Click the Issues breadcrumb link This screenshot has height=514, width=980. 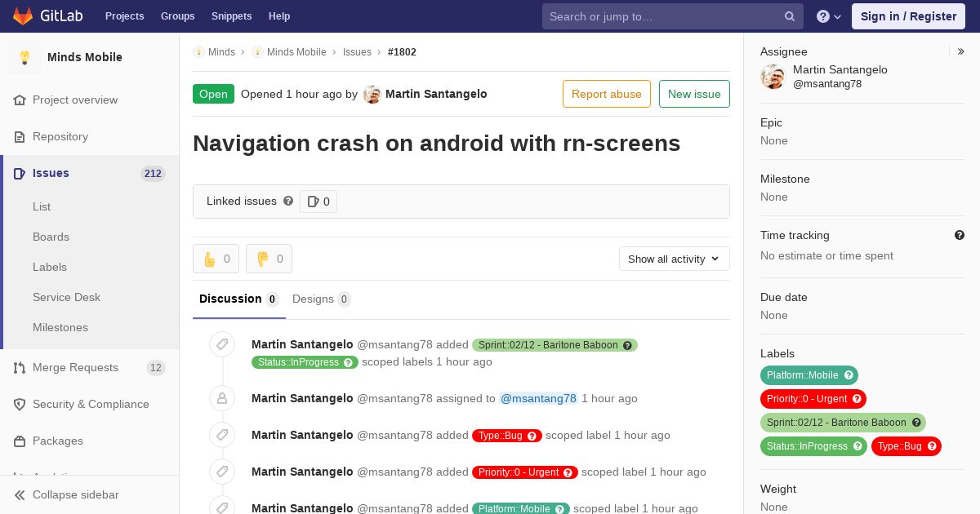pos(357,51)
